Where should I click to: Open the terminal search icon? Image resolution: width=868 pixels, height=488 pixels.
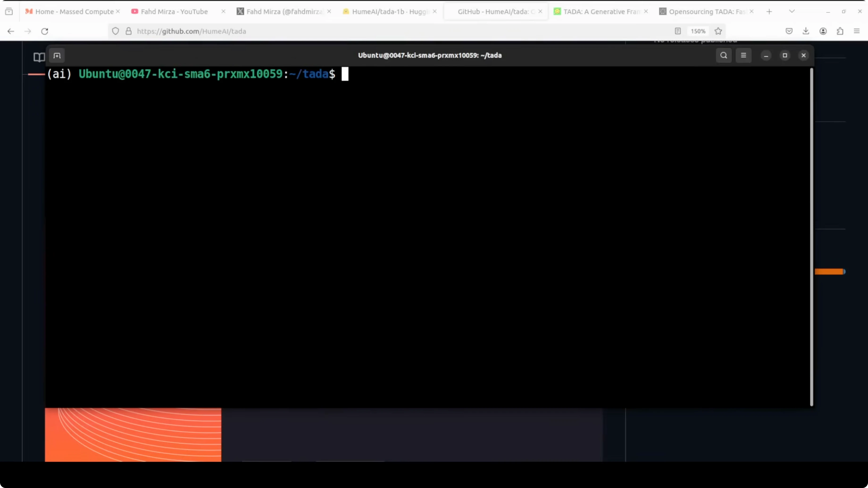[723, 55]
